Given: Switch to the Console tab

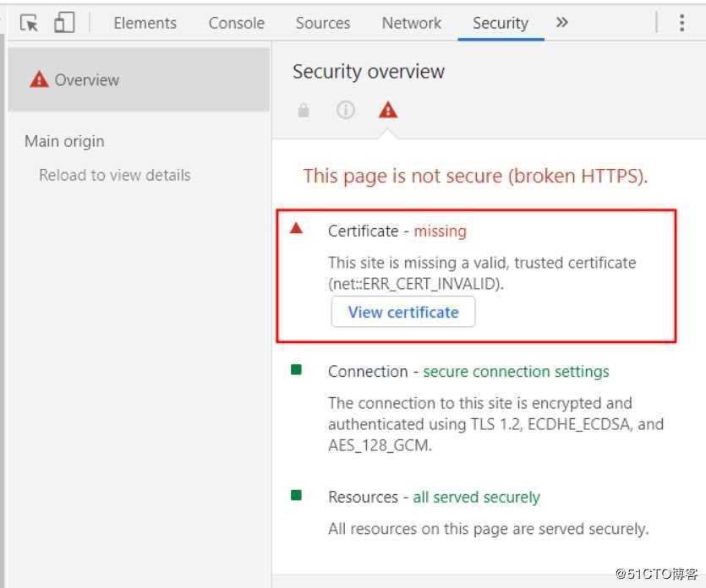Looking at the screenshot, I should 237,23.
